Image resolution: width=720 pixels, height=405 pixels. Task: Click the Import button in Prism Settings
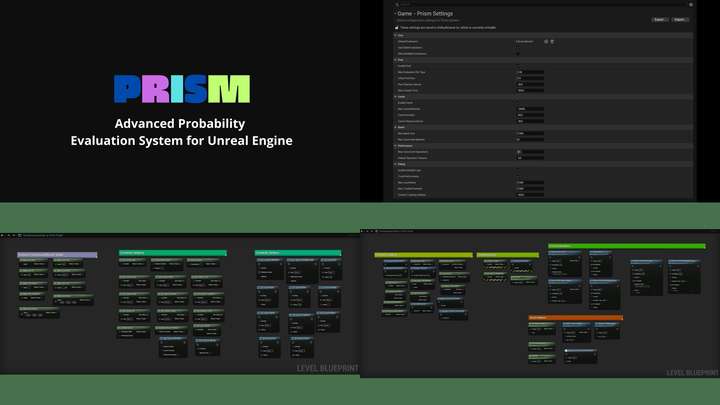coord(680,20)
